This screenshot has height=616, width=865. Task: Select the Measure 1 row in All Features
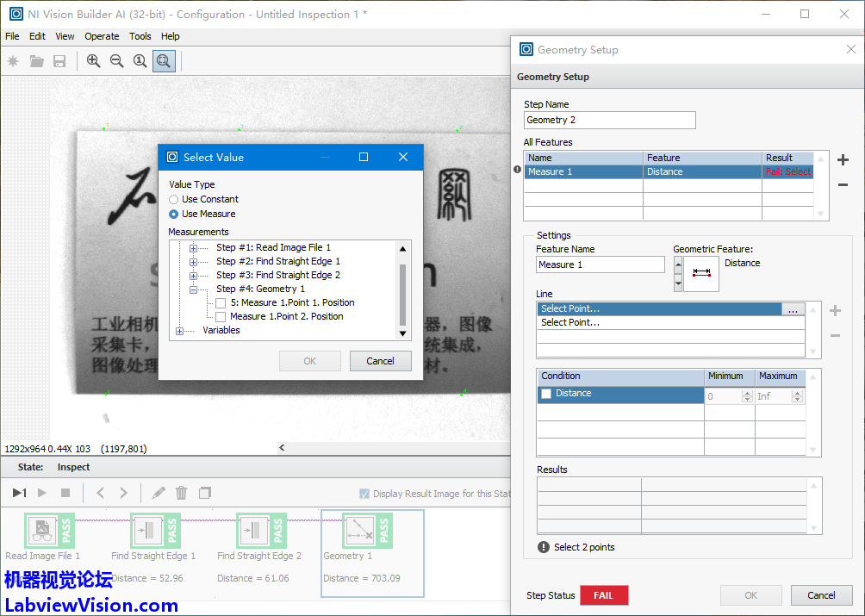click(669, 172)
